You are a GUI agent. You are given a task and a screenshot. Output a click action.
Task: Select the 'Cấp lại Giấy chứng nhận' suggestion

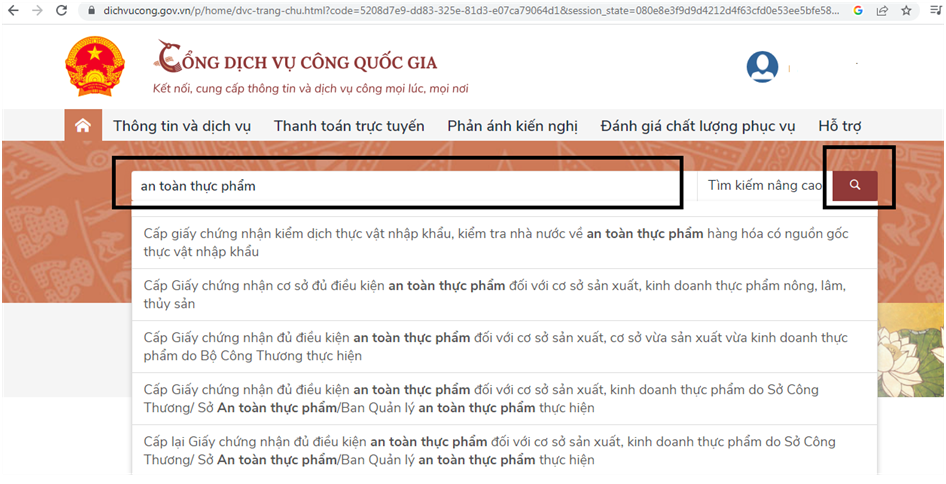click(x=504, y=450)
